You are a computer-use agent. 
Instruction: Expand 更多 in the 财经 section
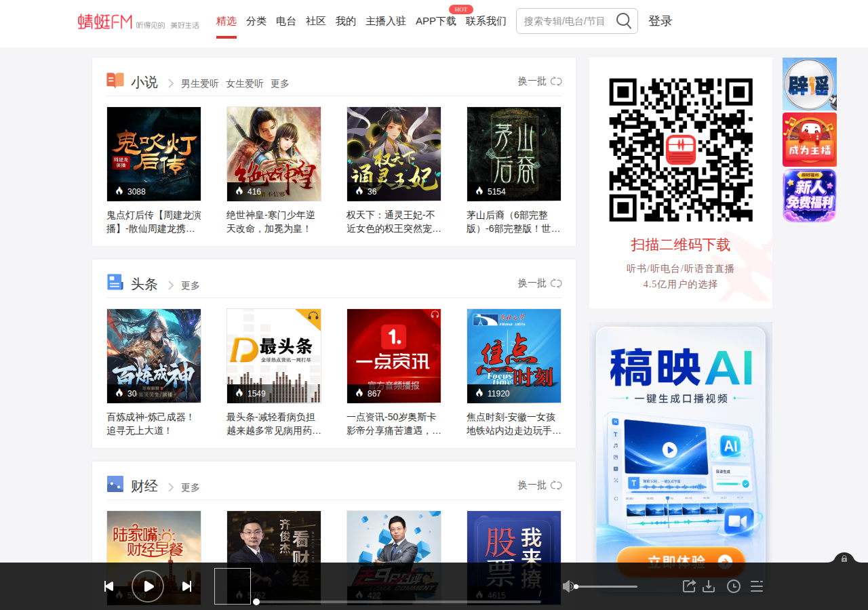coord(191,487)
